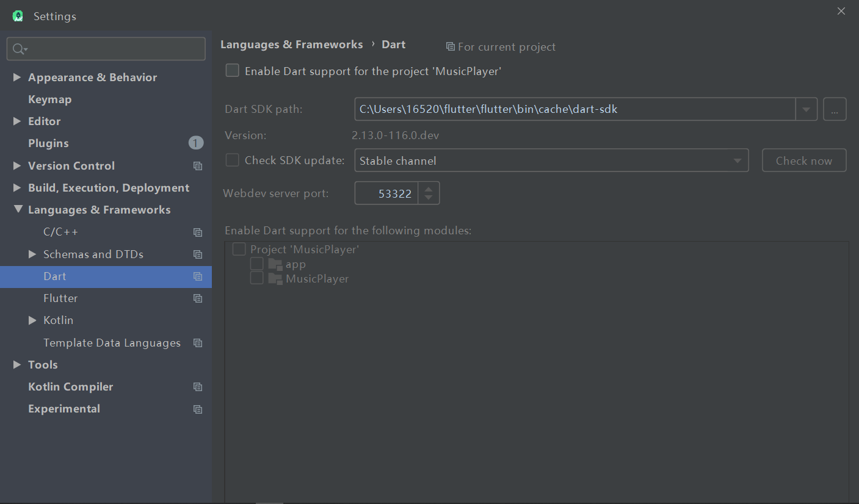Viewport: 859px width, 504px height.
Task: Open the Dart SDK path dropdown arrow
Action: (806, 109)
